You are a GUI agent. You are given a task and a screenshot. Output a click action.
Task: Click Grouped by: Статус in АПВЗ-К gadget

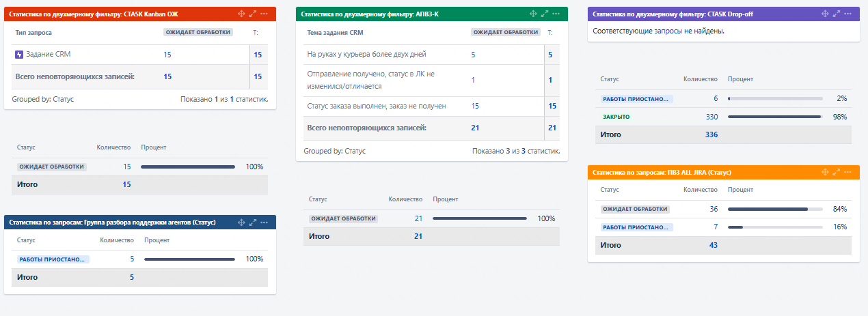click(x=334, y=151)
